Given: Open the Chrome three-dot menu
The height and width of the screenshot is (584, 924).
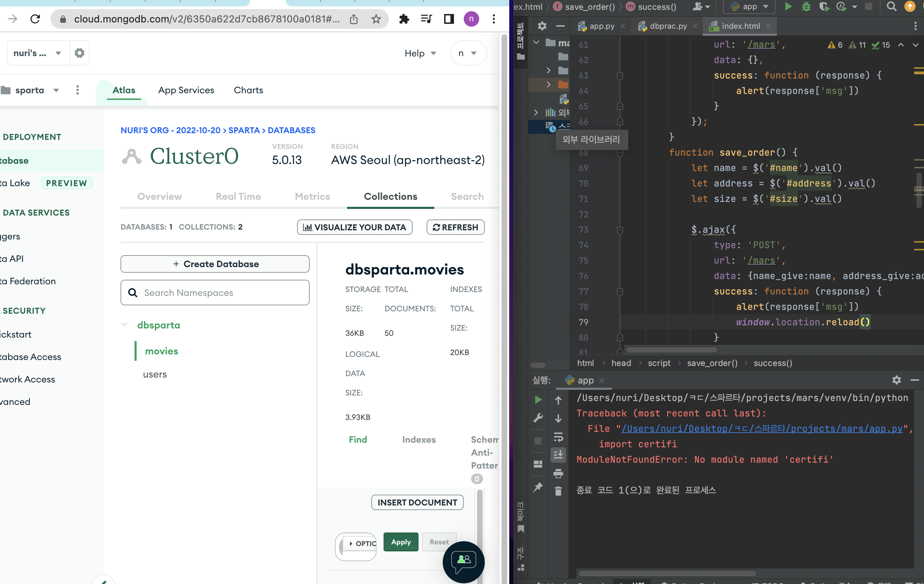Looking at the screenshot, I should click(x=494, y=19).
